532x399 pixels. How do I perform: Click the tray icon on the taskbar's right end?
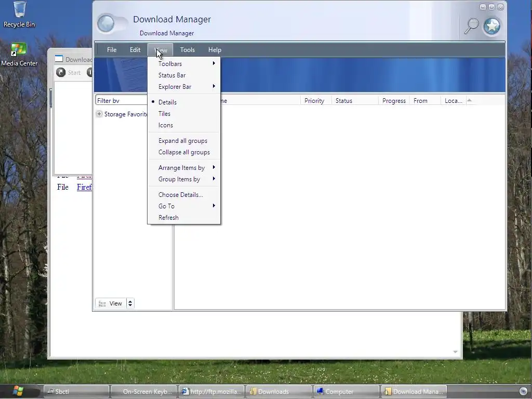[524, 391]
